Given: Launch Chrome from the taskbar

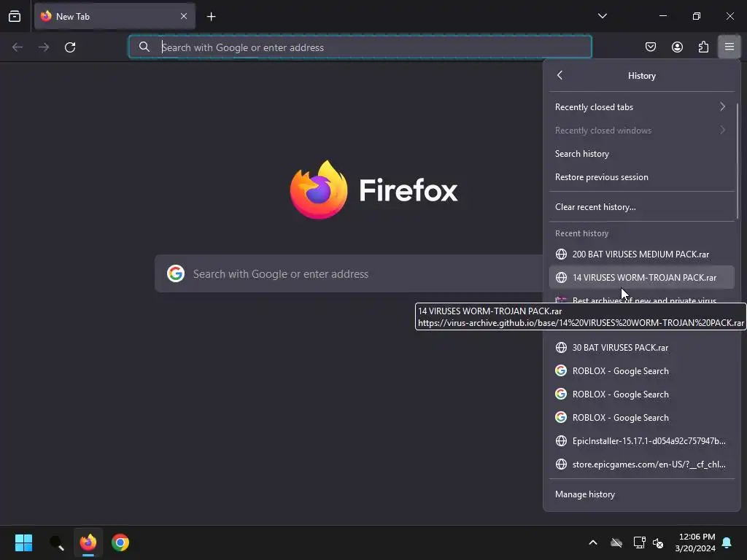Looking at the screenshot, I should coord(120,542).
